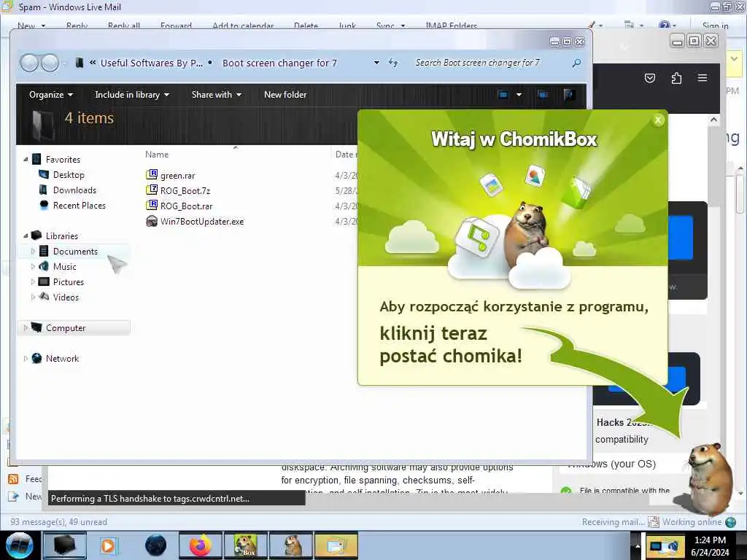This screenshot has width=747, height=560.
Task: Click the Explorer forward navigation button
Action: pos(50,63)
